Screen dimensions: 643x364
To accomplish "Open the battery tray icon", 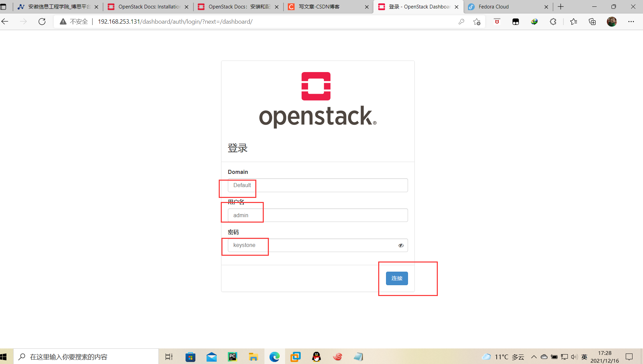I will (554, 357).
